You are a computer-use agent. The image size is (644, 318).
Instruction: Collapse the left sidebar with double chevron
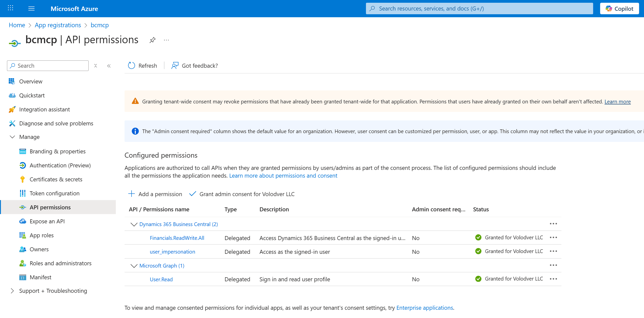tap(109, 65)
